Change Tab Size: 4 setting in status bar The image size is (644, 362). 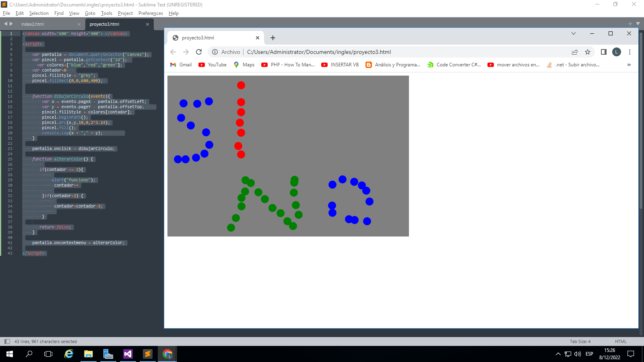coord(580,341)
